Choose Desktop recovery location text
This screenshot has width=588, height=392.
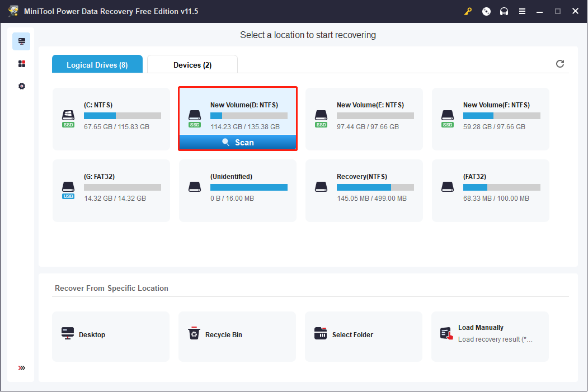[x=92, y=334]
